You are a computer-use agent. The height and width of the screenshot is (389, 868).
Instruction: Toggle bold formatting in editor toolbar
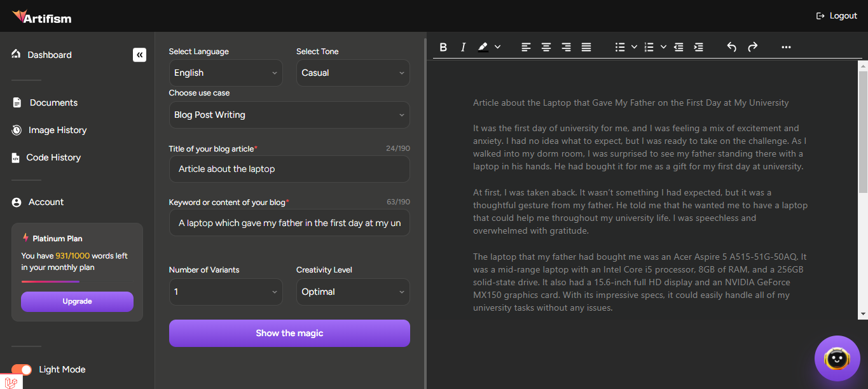point(443,47)
